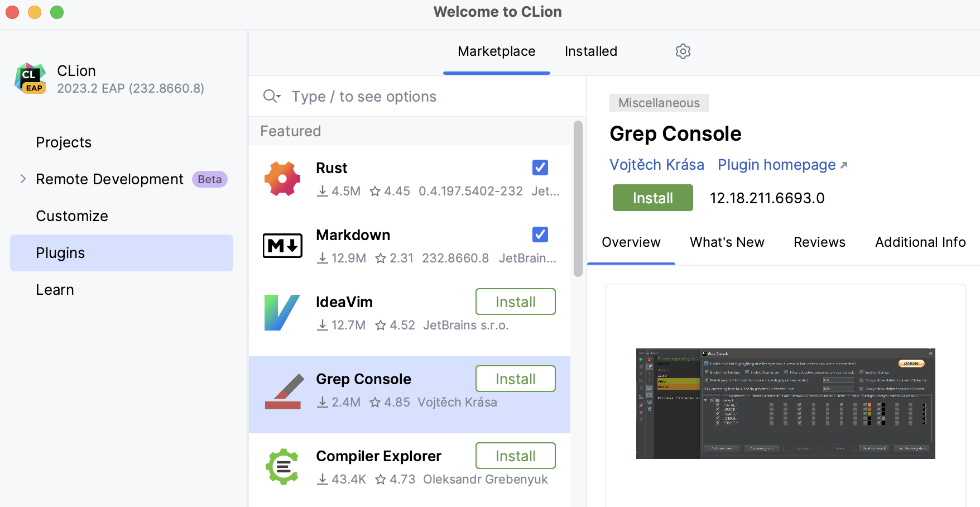Screen dimensions: 980x507
Task: Select the IdeaVim plugin icon
Action: (x=282, y=313)
